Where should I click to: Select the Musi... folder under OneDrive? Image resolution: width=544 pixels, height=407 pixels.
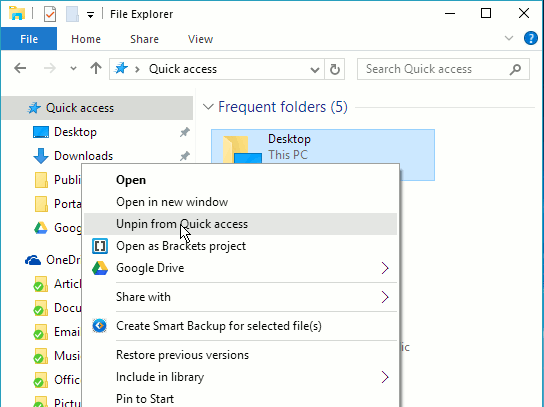point(57,356)
